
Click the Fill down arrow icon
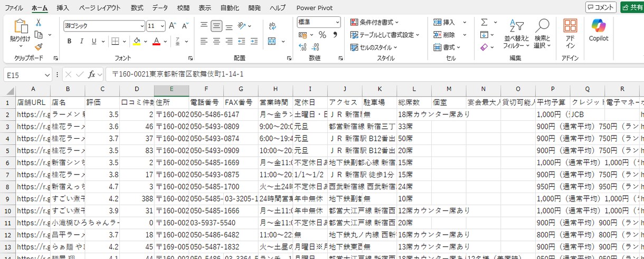point(484,35)
